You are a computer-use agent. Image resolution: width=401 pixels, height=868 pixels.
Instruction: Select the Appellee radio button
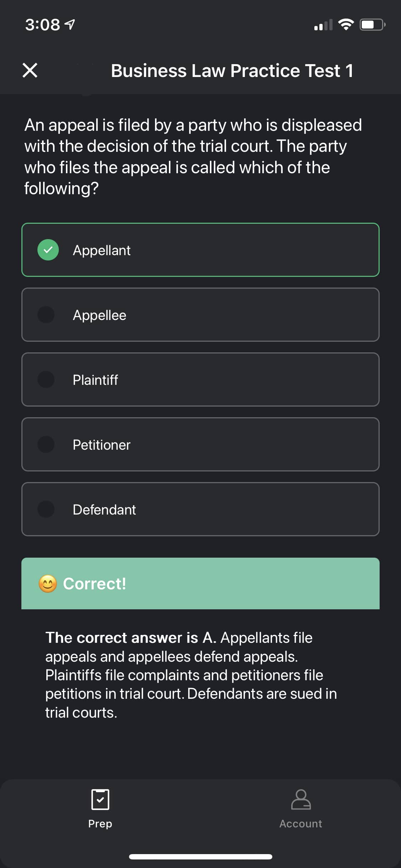(x=46, y=315)
